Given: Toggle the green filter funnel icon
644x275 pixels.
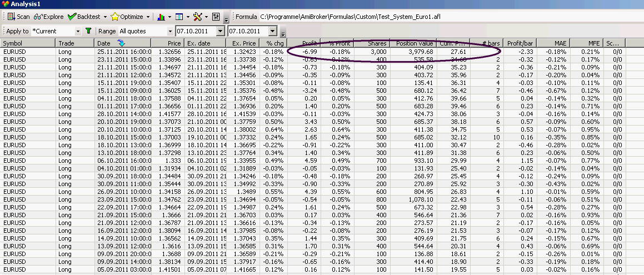Looking at the screenshot, I should pos(88,31).
